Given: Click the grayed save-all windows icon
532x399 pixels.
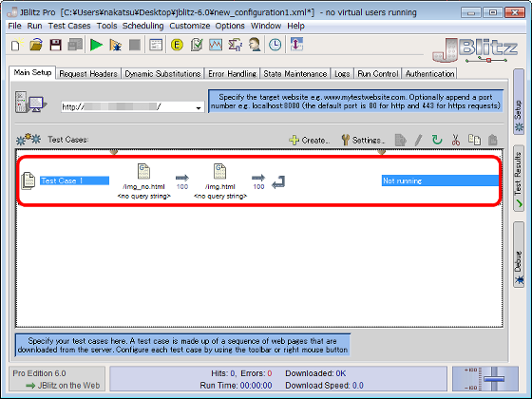Looking at the screenshot, I should [75, 45].
